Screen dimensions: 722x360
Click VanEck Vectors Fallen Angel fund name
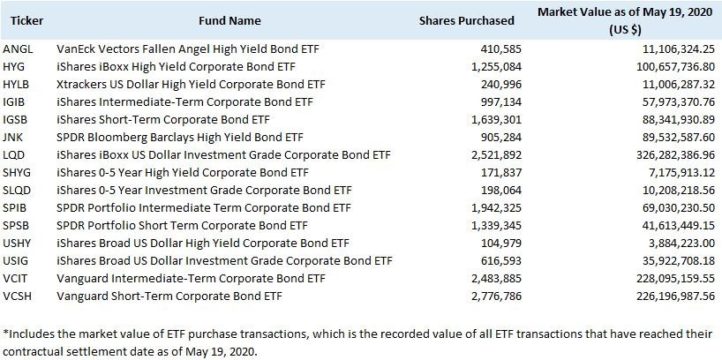[x=187, y=49]
